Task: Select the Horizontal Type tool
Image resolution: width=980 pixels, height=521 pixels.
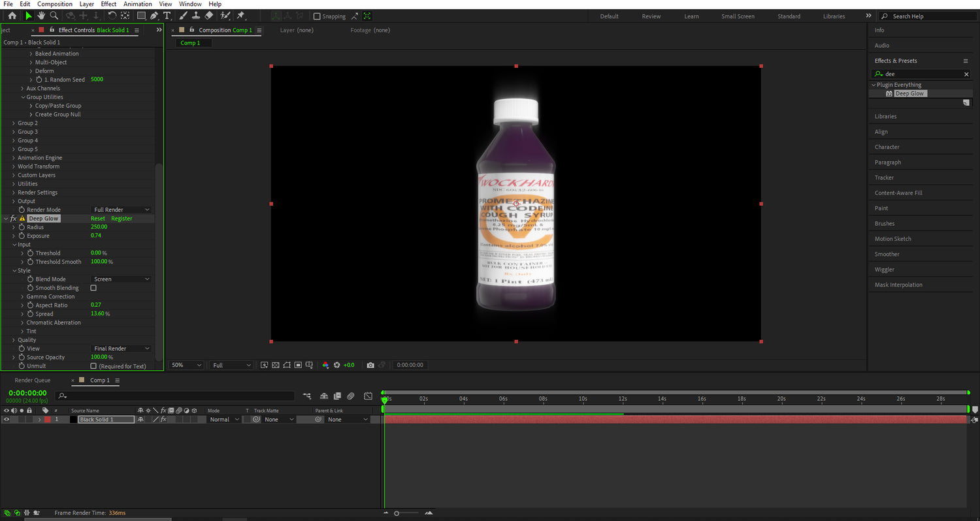Action: [167, 16]
